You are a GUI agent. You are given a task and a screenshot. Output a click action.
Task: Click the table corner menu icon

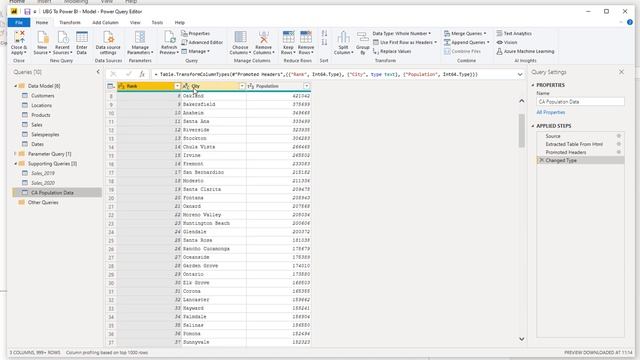coord(110,86)
